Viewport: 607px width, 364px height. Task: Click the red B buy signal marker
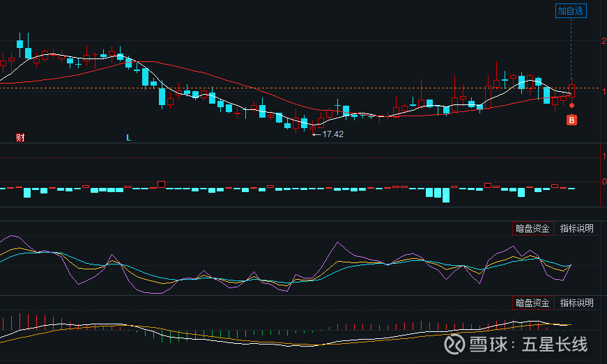pyautogui.click(x=571, y=120)
